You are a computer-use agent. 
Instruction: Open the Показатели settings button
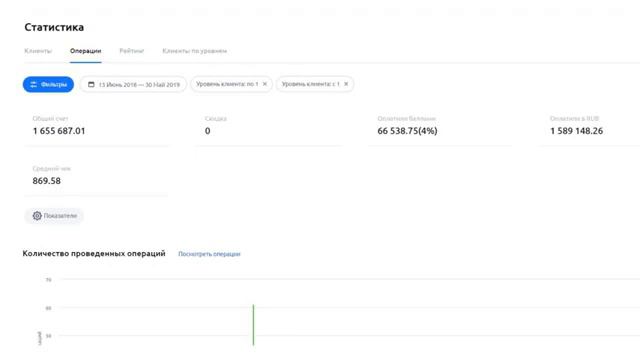pos(54,216)
